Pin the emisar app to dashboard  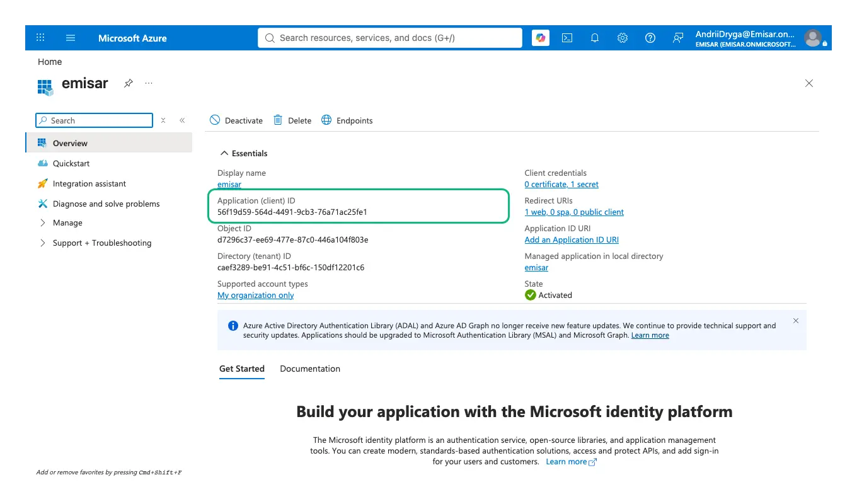pos(128,83)
